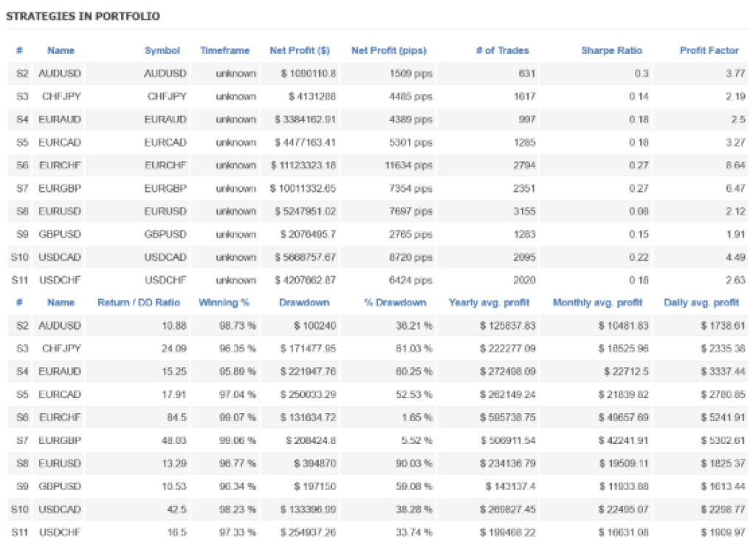Click the Symbol column header

click(x=162, y=50)
